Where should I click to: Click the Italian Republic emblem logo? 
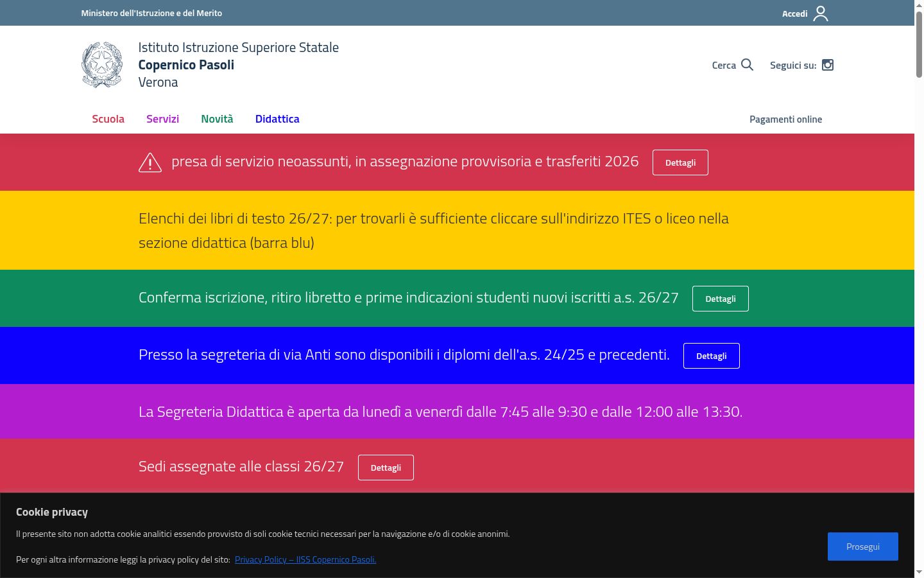pos(102,65)
